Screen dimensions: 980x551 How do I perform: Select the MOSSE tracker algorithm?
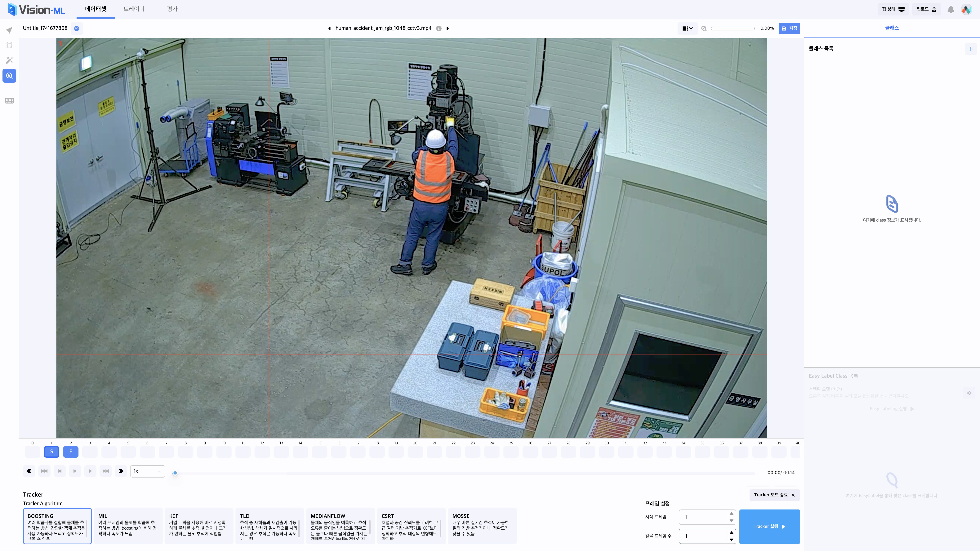482,526
